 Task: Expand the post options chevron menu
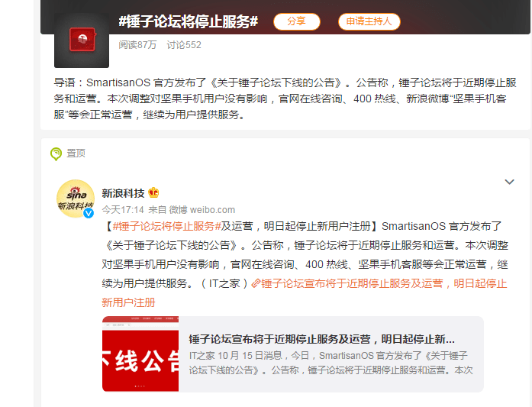pyautogui.click(x=509, y=182)
